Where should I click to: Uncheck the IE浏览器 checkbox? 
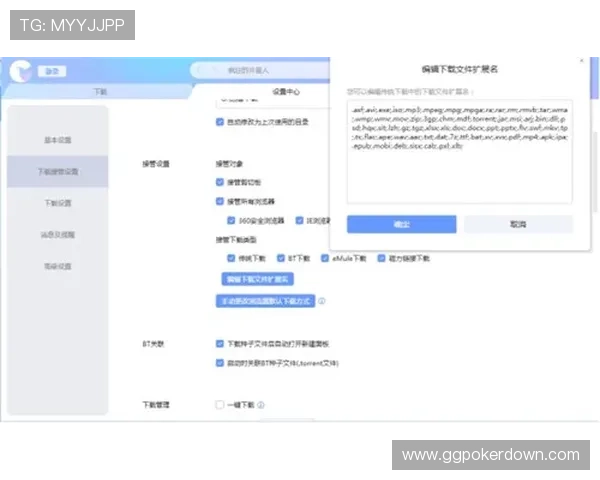[299, 220]
